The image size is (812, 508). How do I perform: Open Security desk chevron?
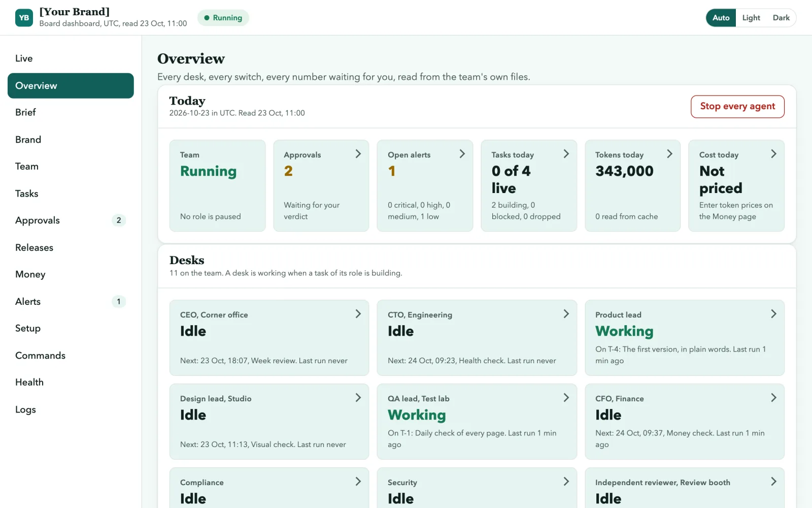click(566, 482)
